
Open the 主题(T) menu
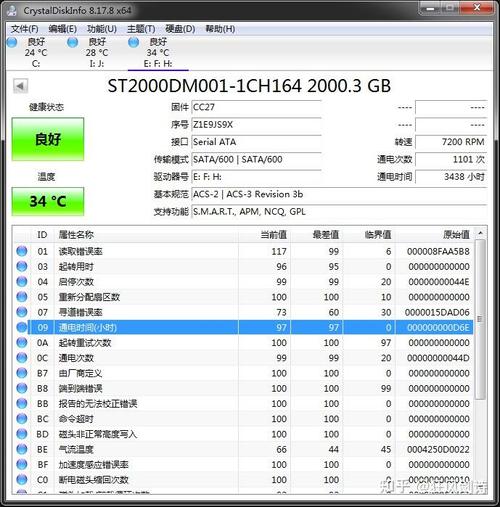(x=141, y=29)
